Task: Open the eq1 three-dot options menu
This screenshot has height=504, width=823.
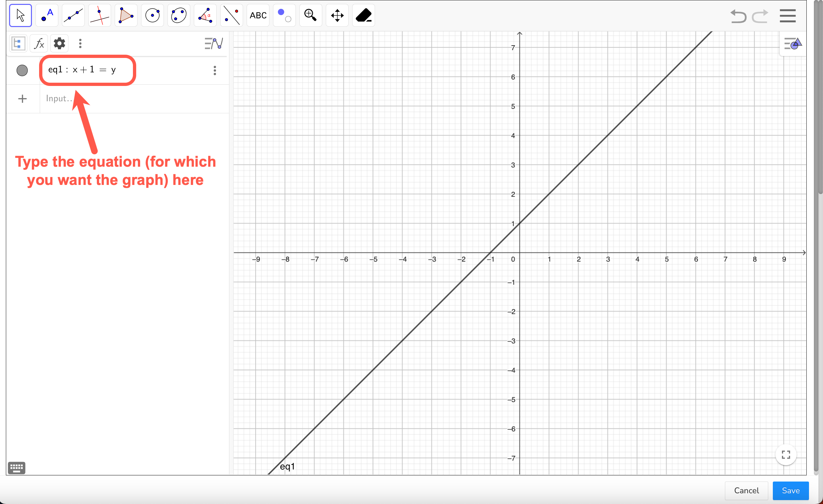Action: pos(215,70)
